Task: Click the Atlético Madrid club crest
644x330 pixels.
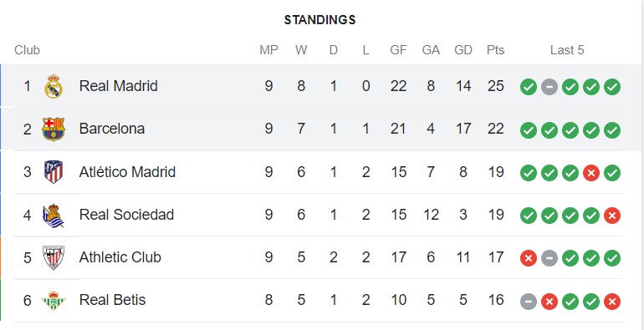Action: click(x=54, y=172)
